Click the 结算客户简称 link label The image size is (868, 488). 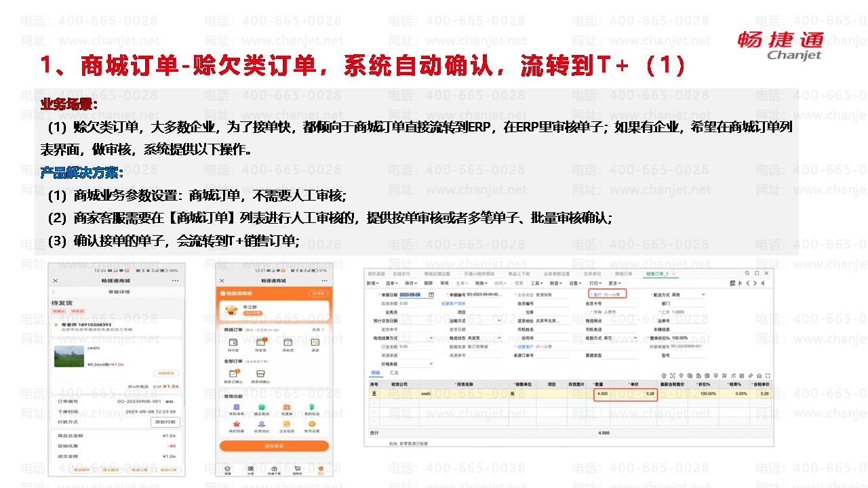(452, 304)
